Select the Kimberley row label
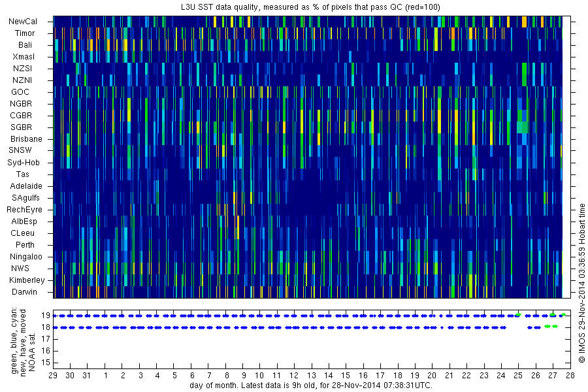 (x=27, y=280)
